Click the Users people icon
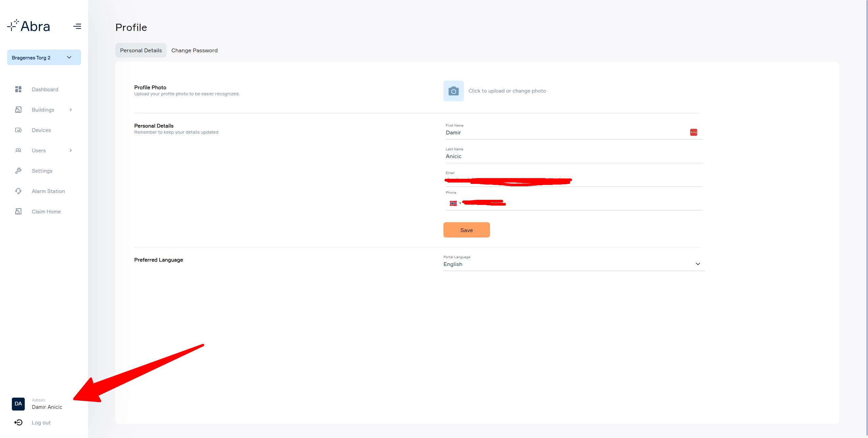The height and width of the screenshot is (438, 868). 18,150
